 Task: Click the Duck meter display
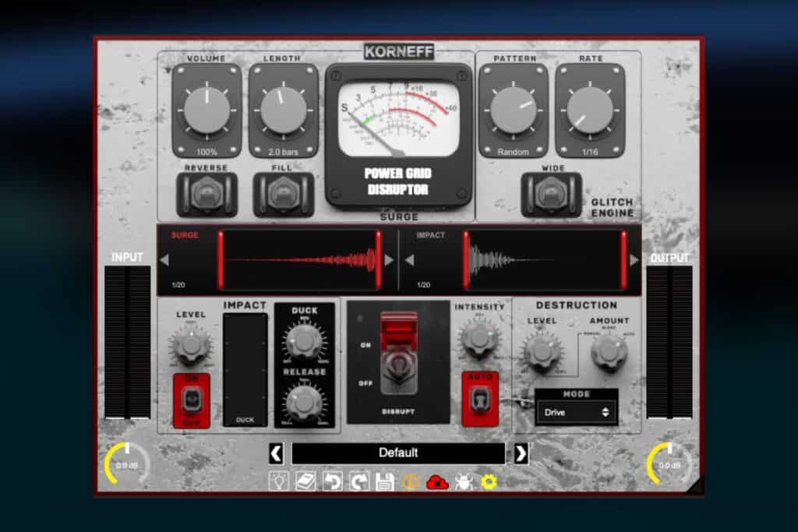coord(245,370)
